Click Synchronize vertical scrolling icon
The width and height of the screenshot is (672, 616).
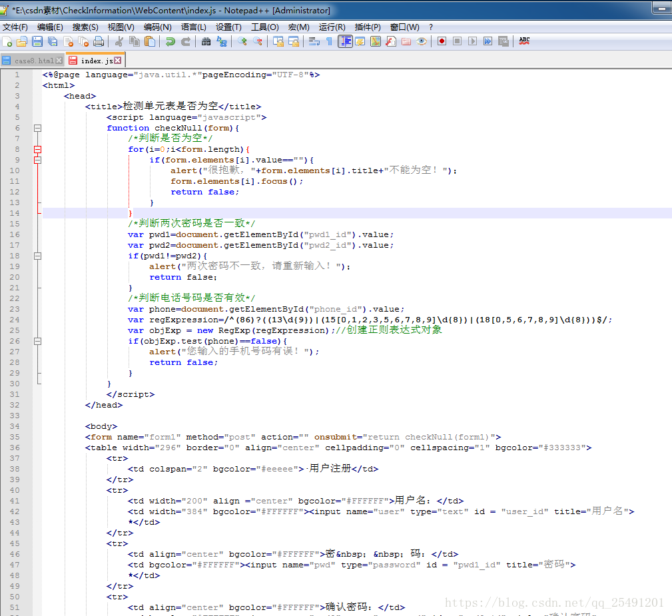278,41
